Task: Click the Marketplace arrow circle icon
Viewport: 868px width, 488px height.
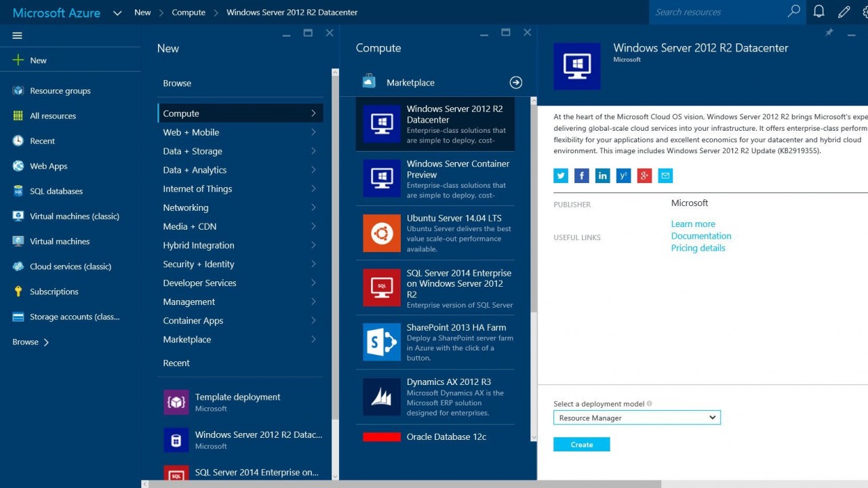Action: 516,83
